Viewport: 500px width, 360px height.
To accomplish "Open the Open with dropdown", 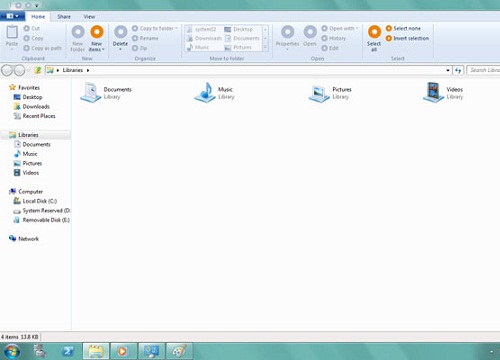I will pos(340,29).
